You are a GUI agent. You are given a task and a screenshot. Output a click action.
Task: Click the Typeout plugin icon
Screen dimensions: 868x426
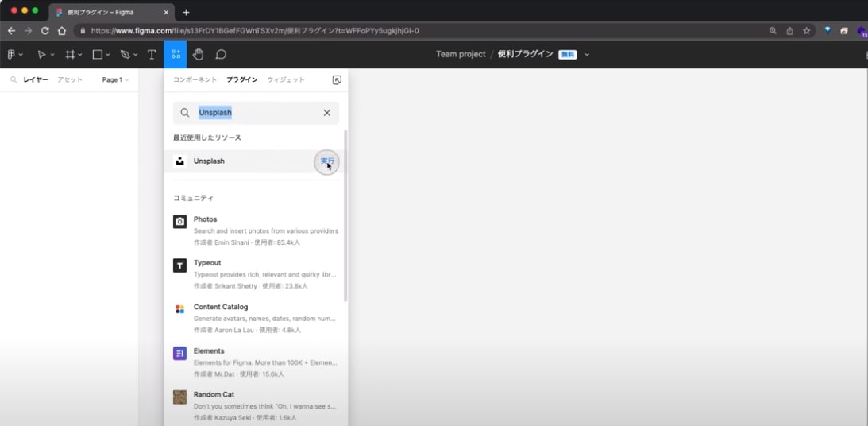coord(179,265)
